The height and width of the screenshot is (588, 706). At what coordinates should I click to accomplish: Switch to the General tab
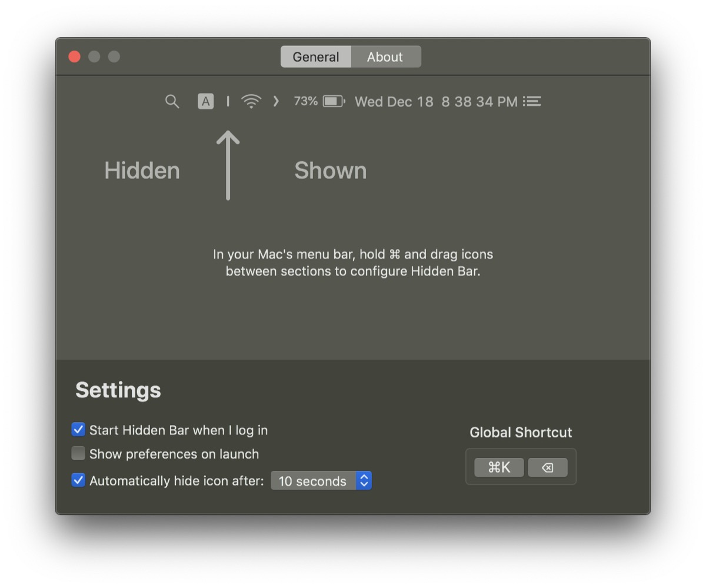316,57
